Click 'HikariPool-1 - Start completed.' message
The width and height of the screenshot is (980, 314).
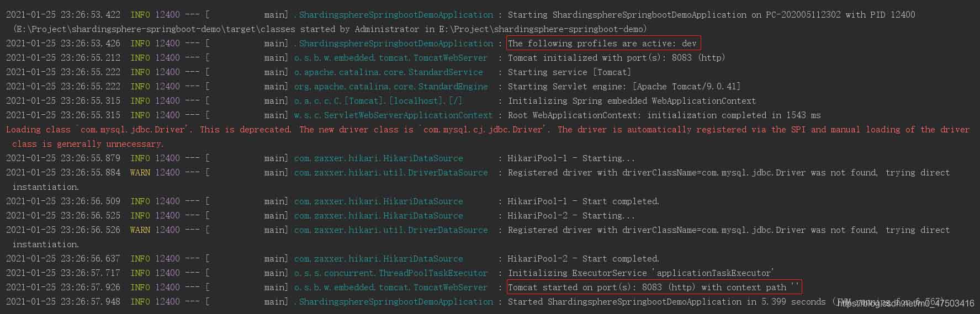584,201
